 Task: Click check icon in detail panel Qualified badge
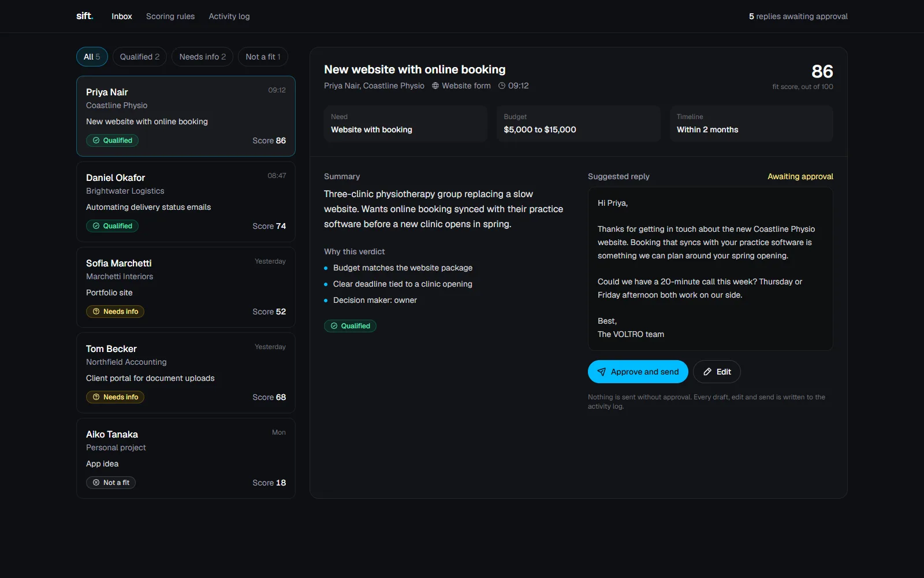tap(334, 326)
